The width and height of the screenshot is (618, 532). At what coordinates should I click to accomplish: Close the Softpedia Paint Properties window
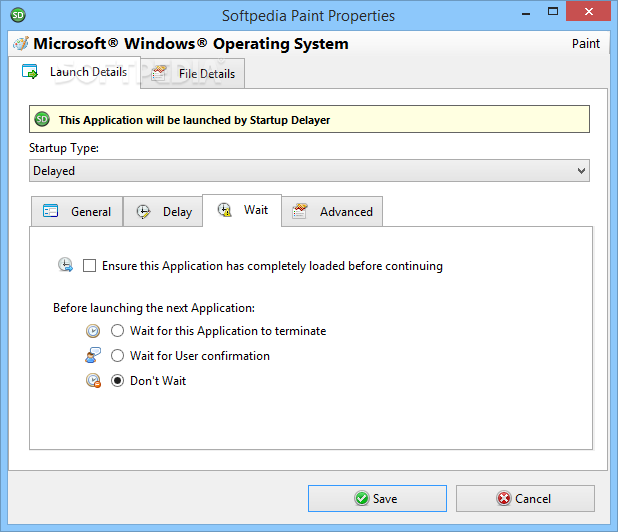point(588,11)
